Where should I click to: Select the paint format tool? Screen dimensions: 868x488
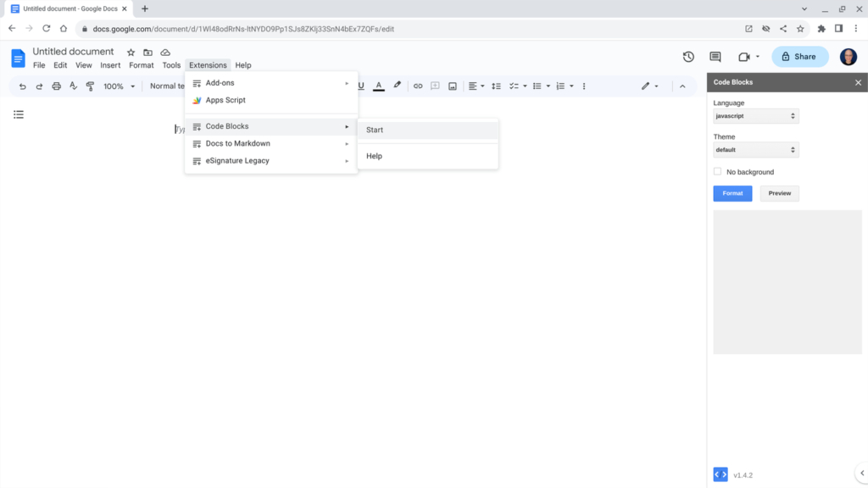[x=91, y=86]
